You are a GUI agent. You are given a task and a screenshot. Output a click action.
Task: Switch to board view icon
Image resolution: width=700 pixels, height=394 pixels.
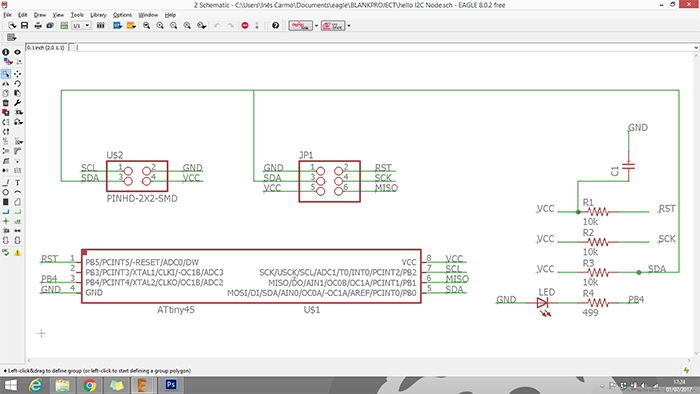(x=64, y=25)
